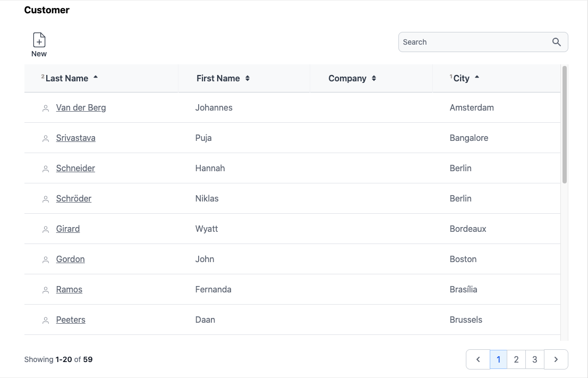The width and height of the screenshot is (588, 378).
Task: Select the city Bordeaux
Action: (468, 229)
